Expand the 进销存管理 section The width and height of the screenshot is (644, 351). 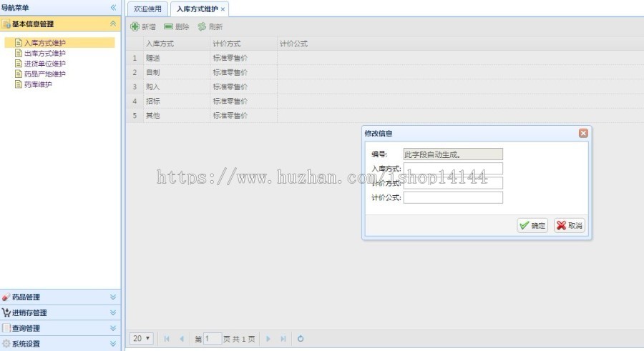click(x=113, y=312)
